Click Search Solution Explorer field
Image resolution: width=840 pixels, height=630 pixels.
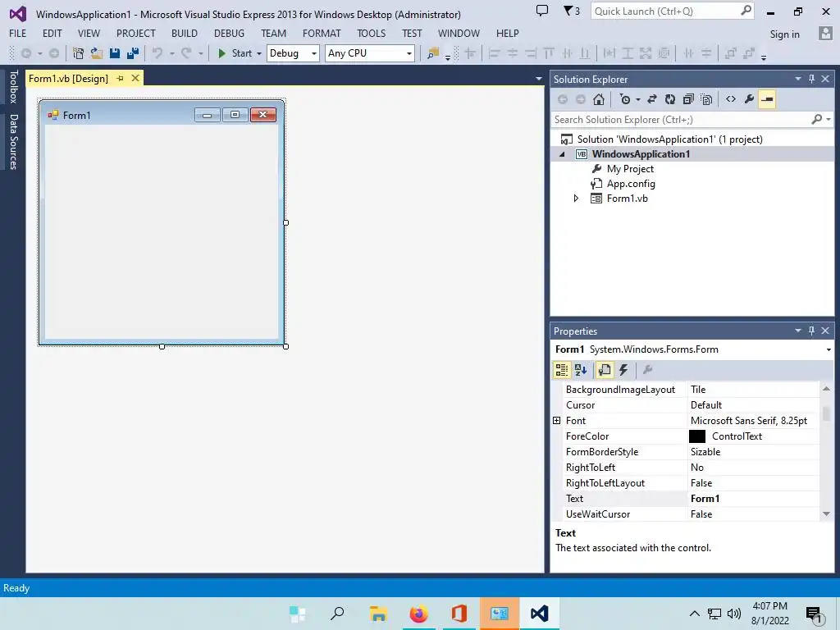coord(680,120)
